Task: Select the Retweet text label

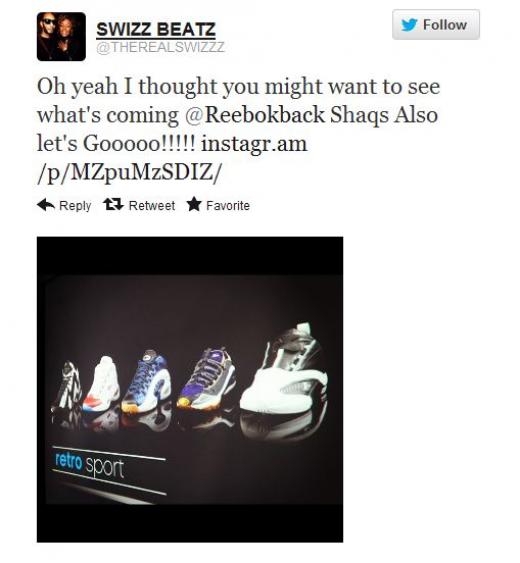Action: 152,206
